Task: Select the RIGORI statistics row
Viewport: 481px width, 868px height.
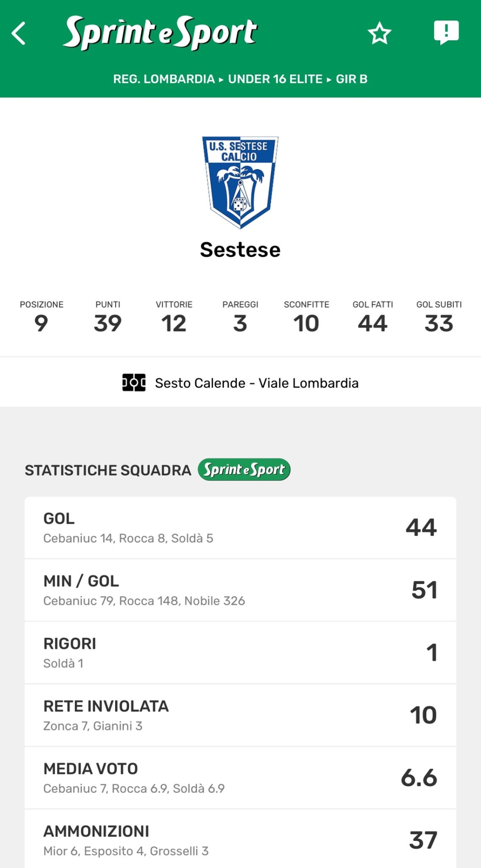Action: [x=240, y=652]
